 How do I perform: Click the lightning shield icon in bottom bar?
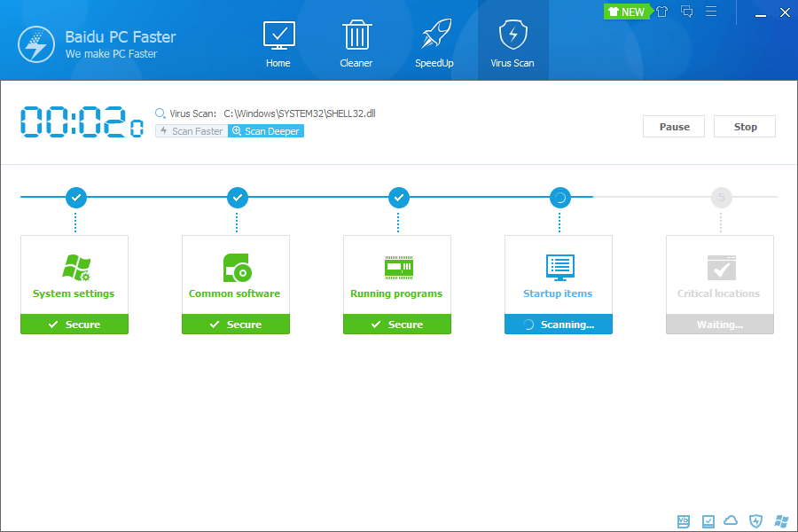(x=755, y=520)
